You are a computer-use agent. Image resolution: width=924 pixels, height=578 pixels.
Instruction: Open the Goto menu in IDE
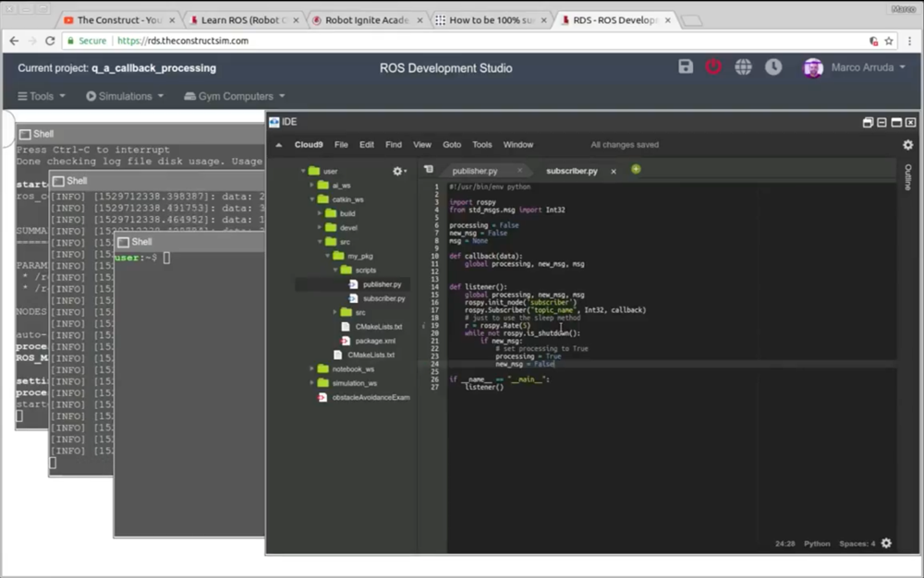452,145
